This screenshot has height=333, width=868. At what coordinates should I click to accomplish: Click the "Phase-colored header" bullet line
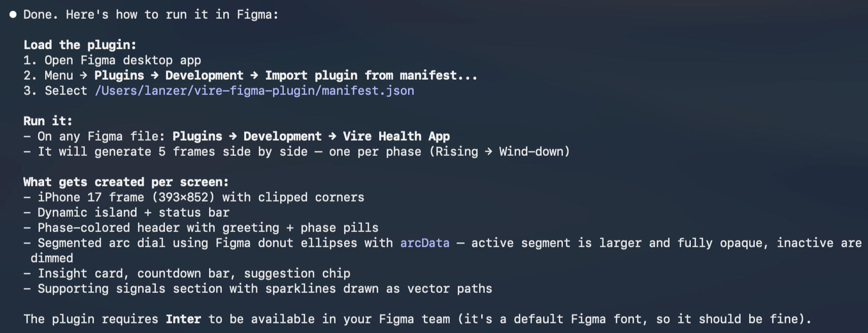[208, 228]
